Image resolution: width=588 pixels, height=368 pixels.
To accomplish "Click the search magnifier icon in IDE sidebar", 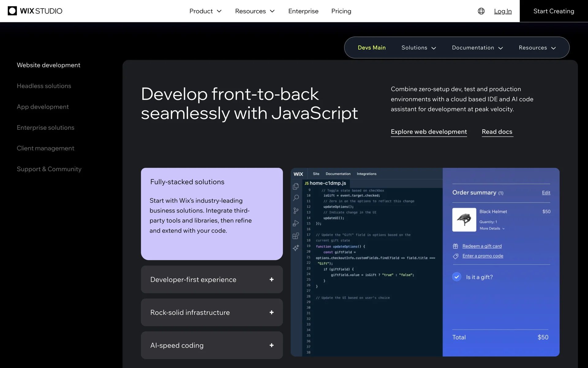I will click(296, 198).
